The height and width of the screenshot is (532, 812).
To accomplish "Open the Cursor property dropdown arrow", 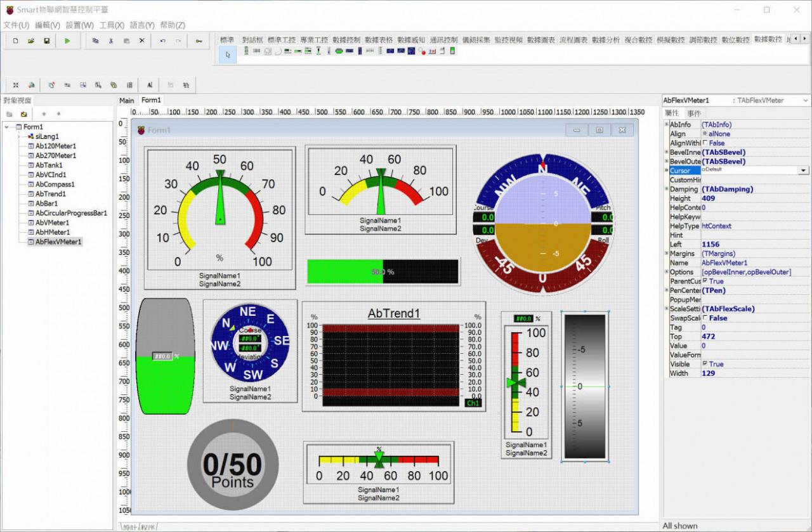I will [x=804, y=171].
